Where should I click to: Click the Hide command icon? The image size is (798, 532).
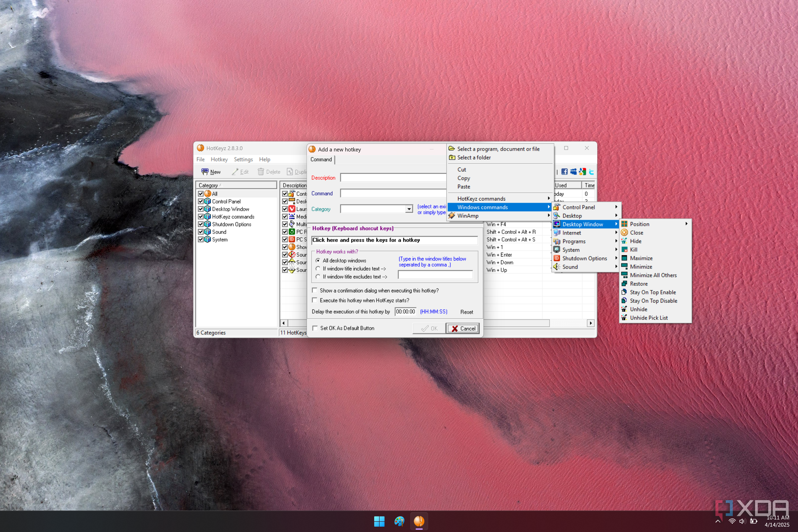pyautogui.click(x=624, y=241)
